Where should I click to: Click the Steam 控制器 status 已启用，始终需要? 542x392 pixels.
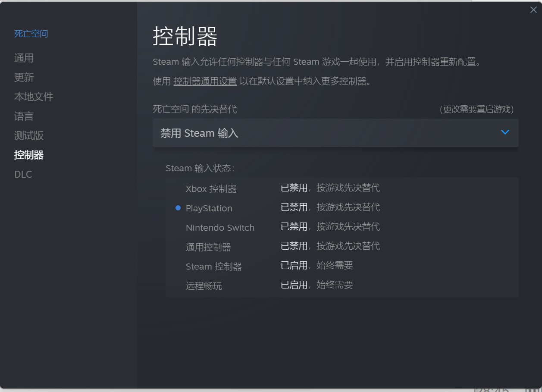pos(317,266)
